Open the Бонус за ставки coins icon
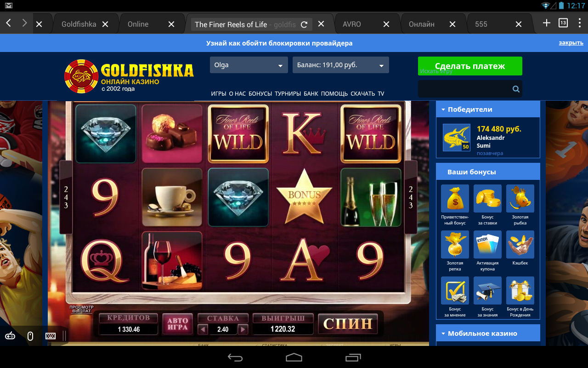This screenshot has width=588, height=368. point(487,198)
